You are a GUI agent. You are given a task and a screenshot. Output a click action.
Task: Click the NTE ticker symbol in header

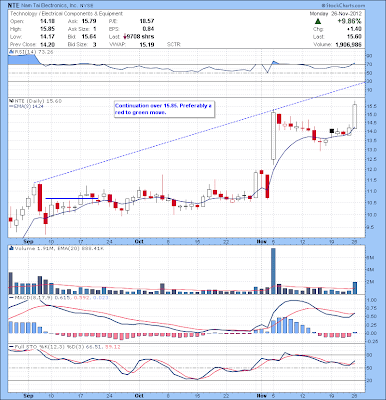pos(14,6)
